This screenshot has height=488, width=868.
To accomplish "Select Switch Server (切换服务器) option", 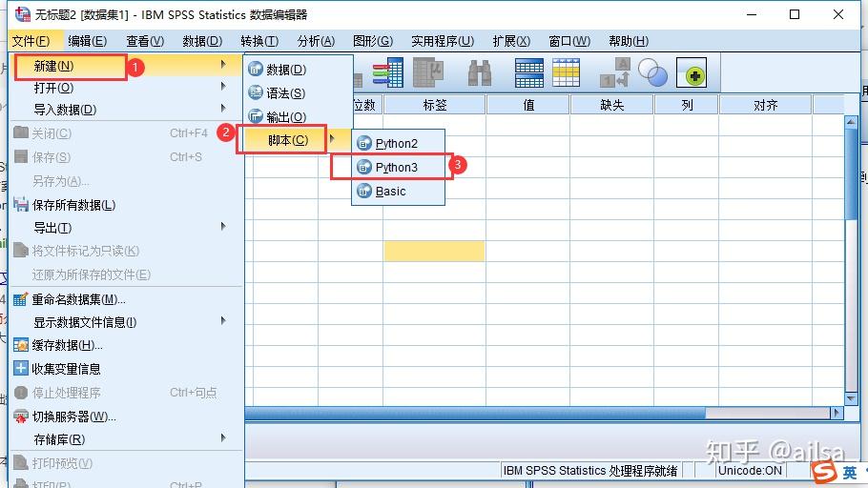I will click(x=73, y=417).
